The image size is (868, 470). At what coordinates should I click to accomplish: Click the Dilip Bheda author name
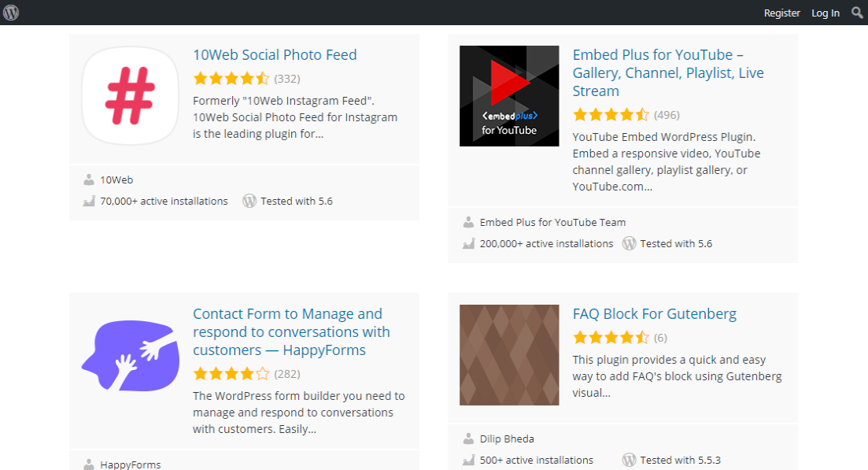(x=507, y=439)
